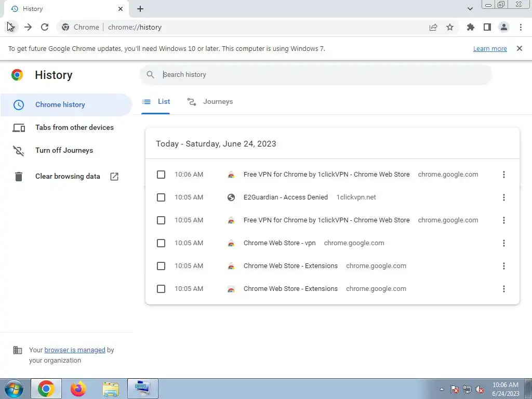Open actions menu for first Extensions entry

(x=504, y=266)
